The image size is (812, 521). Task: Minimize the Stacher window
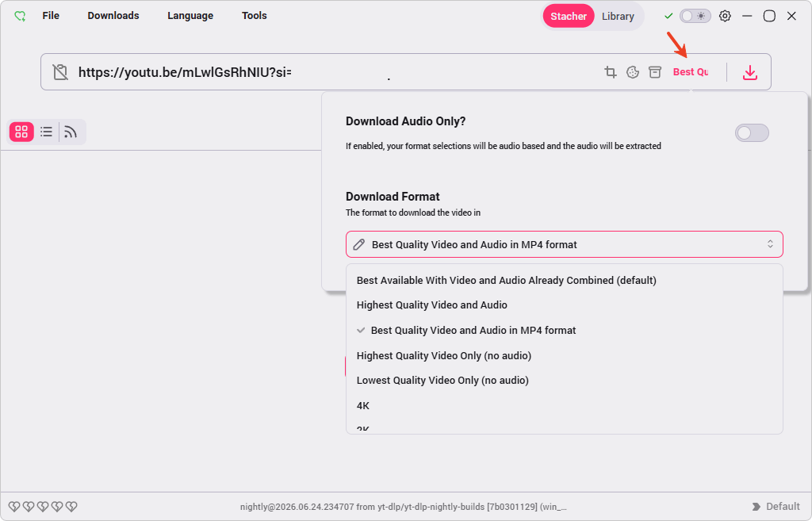[x=747, y=16]
